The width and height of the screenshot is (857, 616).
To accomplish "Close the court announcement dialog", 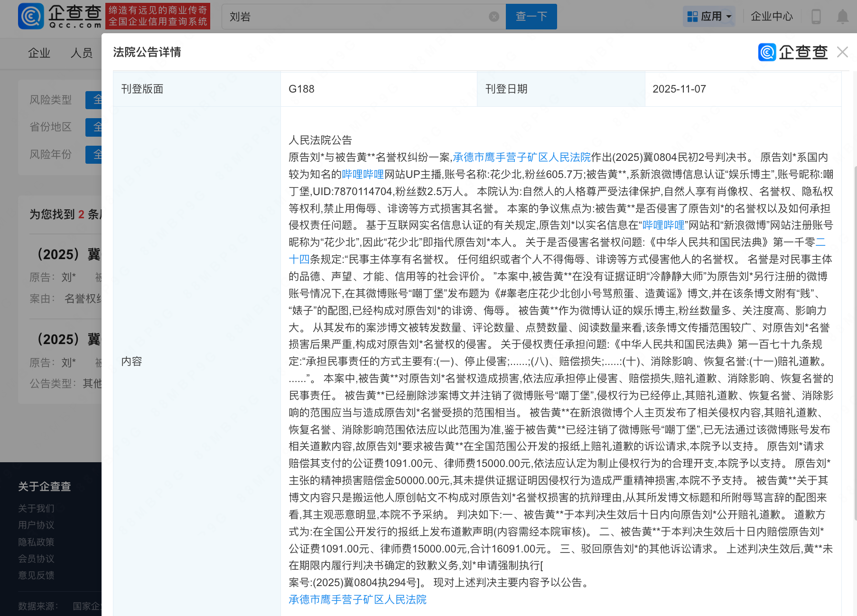I will (x=842, y=52).
